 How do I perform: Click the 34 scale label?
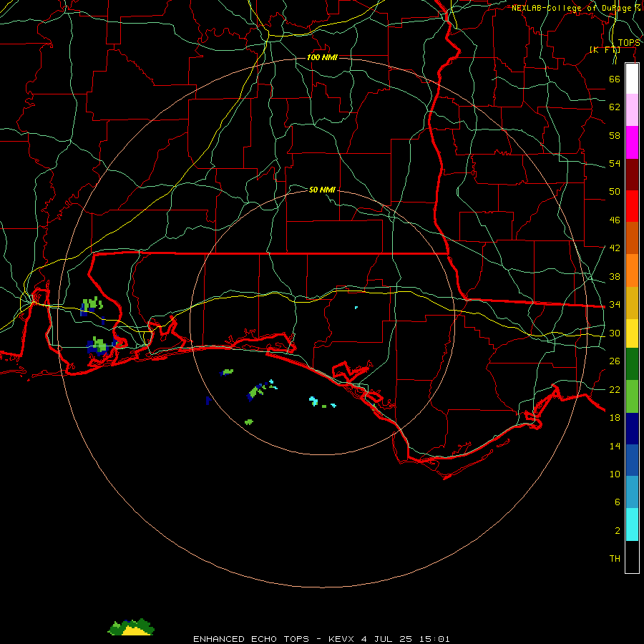[x=615, y=305]
